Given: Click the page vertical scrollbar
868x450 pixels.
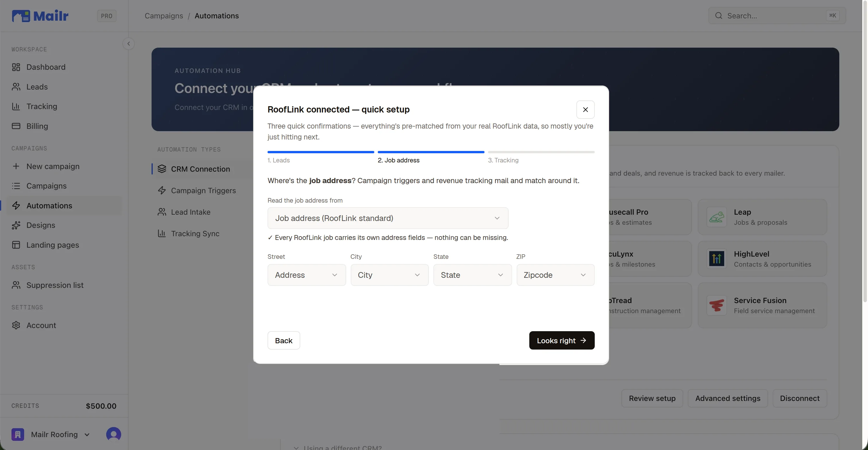Looking at the screenshot, I should pyautogui.click(x=865, y=152).
